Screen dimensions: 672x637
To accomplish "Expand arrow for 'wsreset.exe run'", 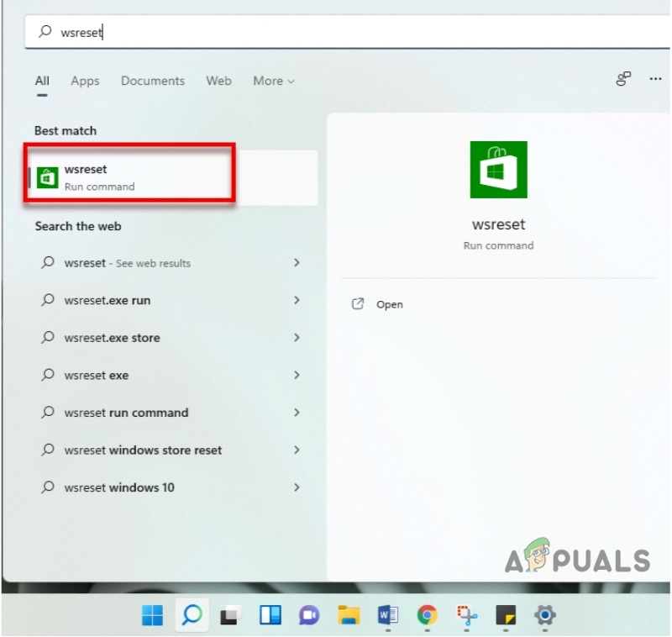I will pyautogui.click(x=297, y=300).
